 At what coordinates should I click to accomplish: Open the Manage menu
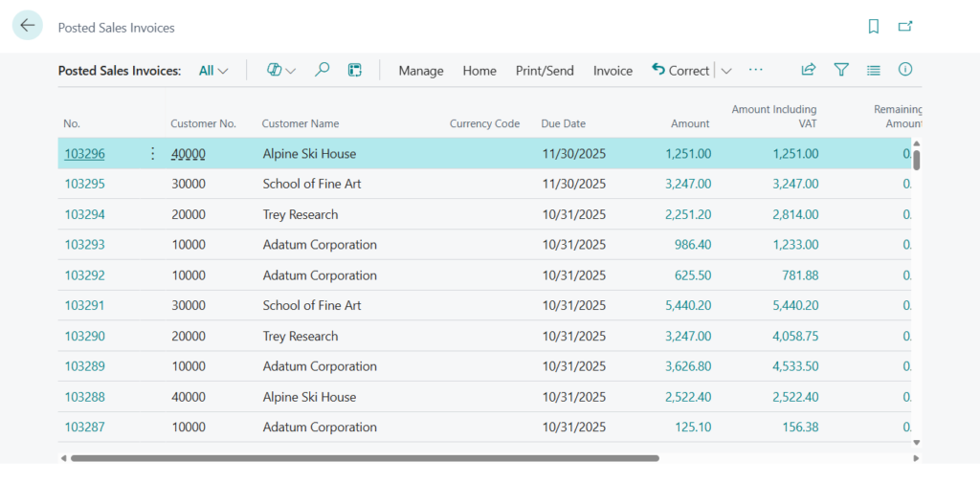pyautogui.click(x=421, y=71)
